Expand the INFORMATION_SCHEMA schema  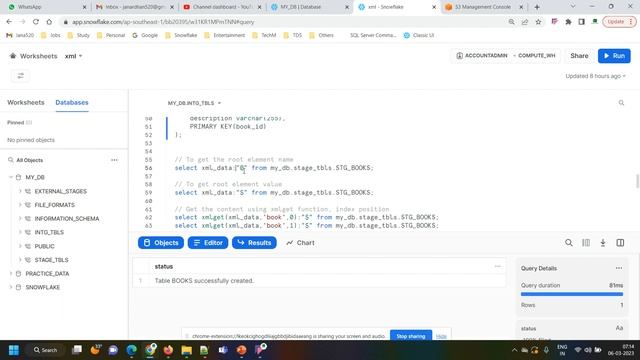[x=20, y=218]
